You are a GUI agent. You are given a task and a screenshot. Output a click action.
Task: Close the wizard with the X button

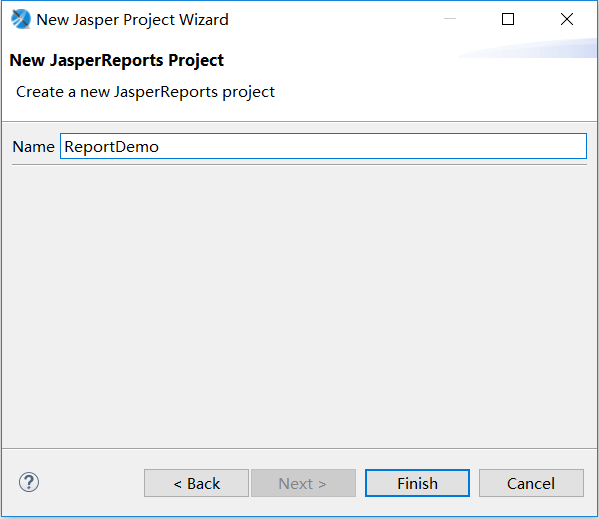click(x=567, y=19)
